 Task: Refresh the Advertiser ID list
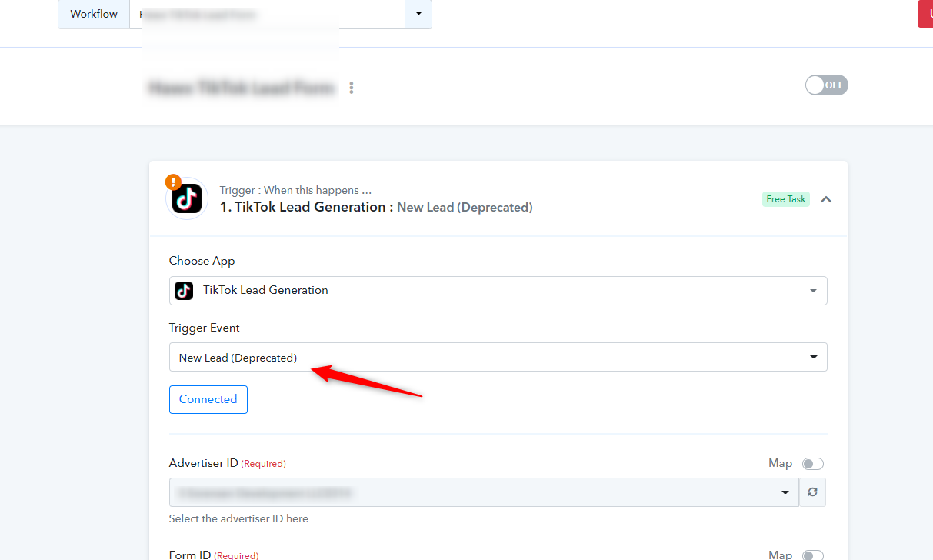click(812, 492)
